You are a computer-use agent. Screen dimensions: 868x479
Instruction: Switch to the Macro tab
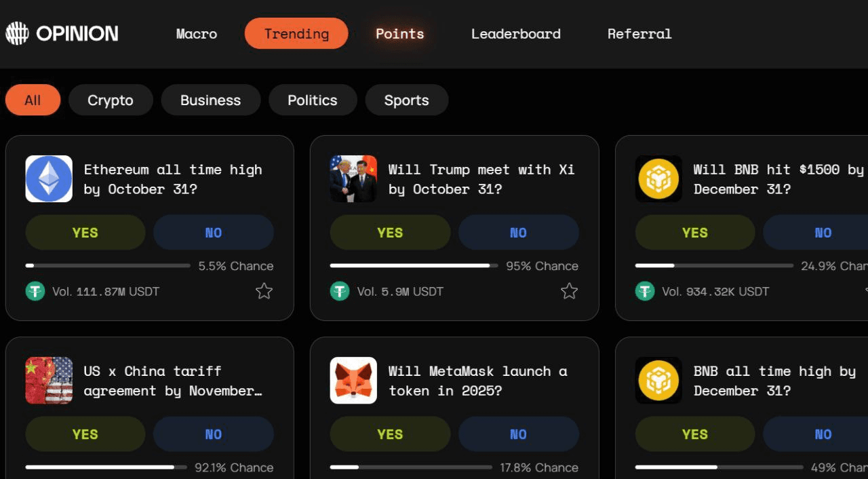[x=197, y=34]
